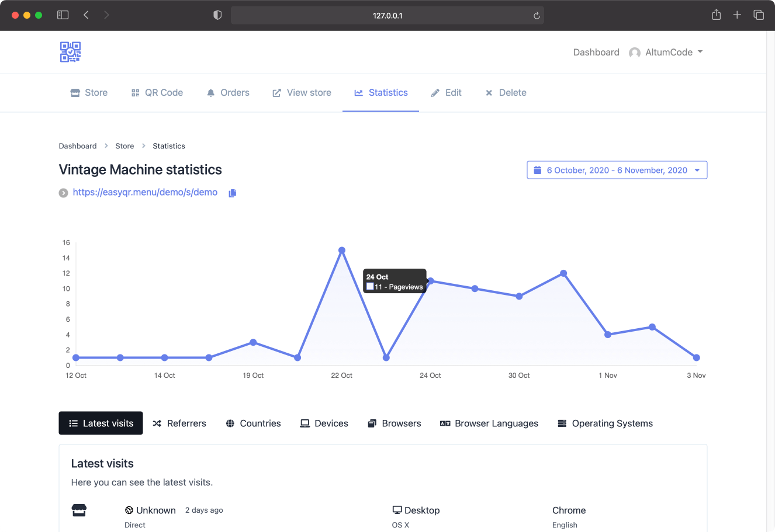Click the Devices laptop icon
775x532 pixels.
pos(305,423)
